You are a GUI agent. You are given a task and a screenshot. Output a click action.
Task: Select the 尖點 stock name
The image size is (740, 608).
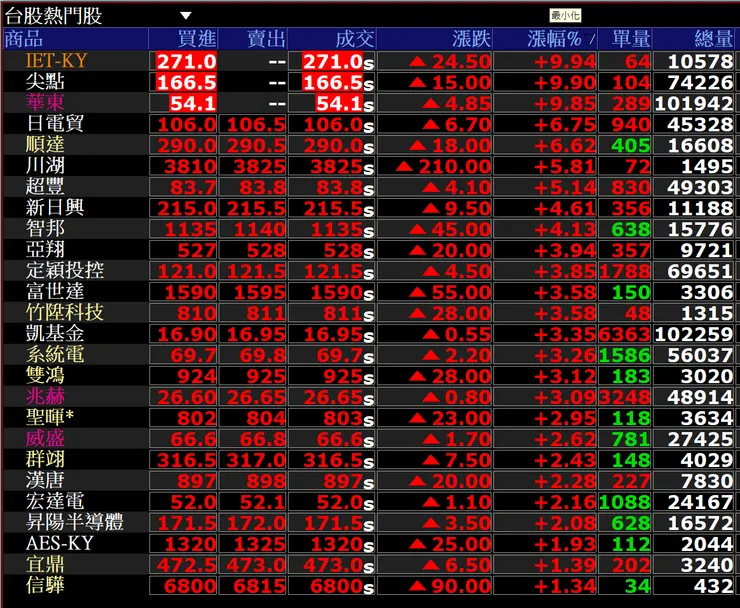[45, 82]
